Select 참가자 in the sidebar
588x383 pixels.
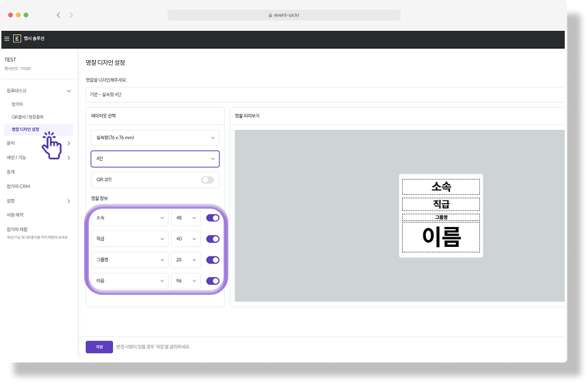tap(17, 104)
